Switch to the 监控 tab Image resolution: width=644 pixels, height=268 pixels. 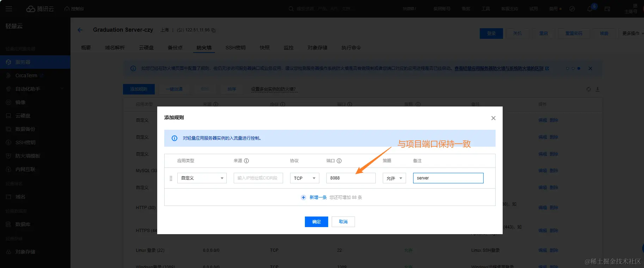(x=289, y=48)
